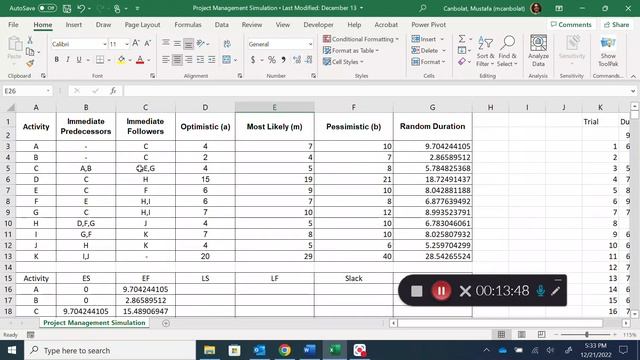Click Show ToolPak
This screenshot has width=640, height=360.
click(608, 51)
